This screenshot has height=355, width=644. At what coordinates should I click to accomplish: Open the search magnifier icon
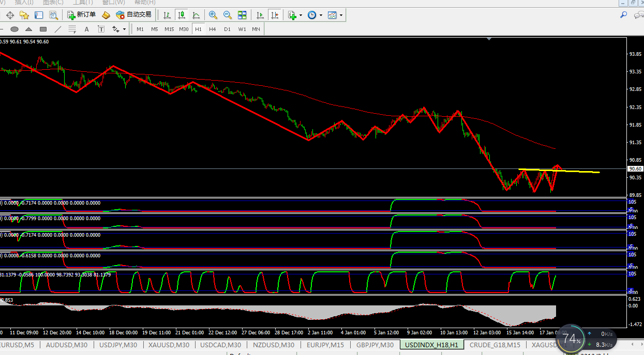(x=624, y=15)
